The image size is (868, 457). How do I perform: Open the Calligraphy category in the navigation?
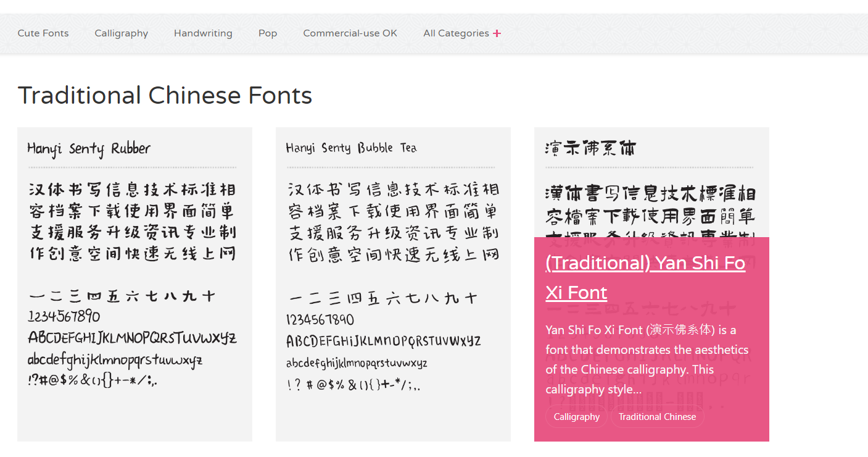(x=121, y=33)
